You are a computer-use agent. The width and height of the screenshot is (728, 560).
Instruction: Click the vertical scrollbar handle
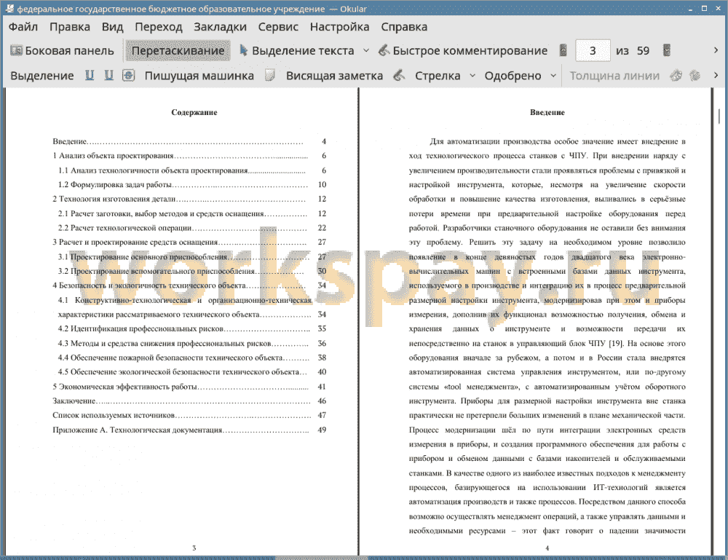click(x=719, y=116)
